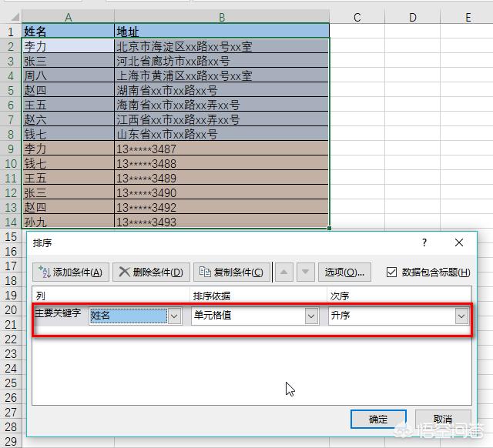The height and width of the screenshot is (448, 493).
Task: Select cell 13*****3490
Action: [222, 192]
